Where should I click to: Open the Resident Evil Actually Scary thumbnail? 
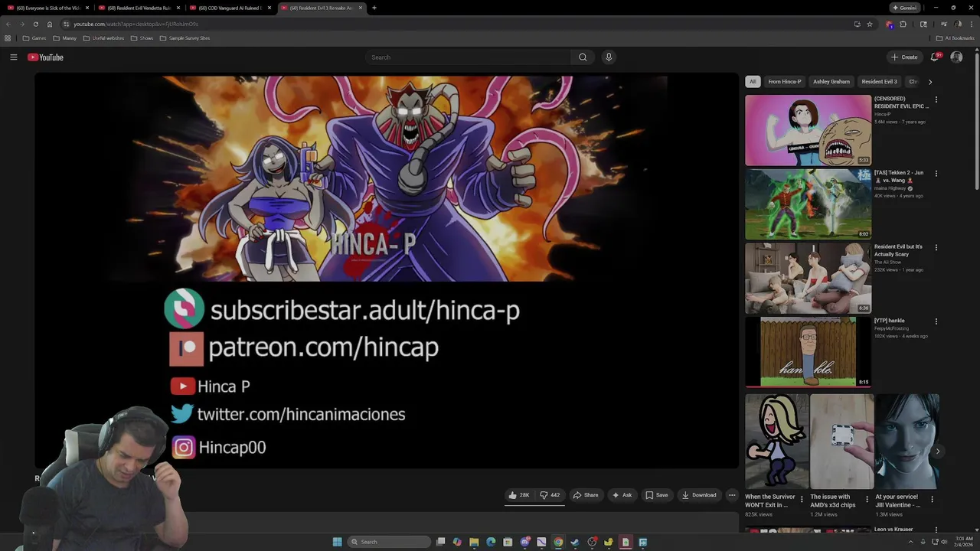pyautogui.click(x=808, y=279)
